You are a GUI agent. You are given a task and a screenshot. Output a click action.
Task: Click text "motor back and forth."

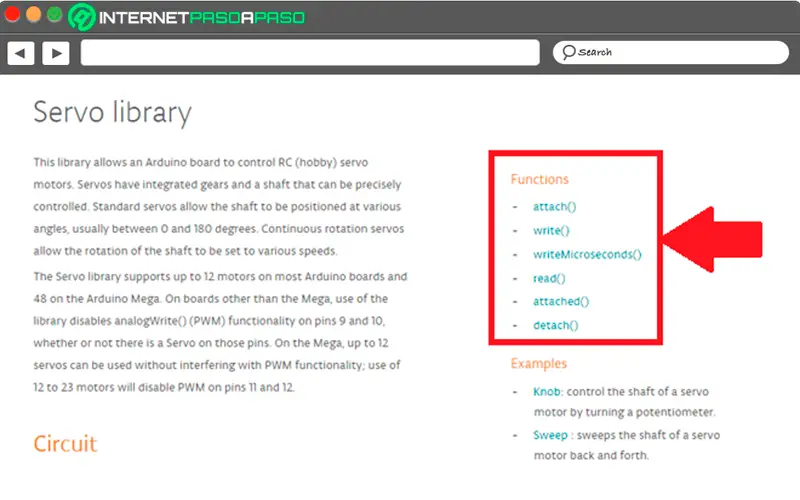tap(591, 455)
